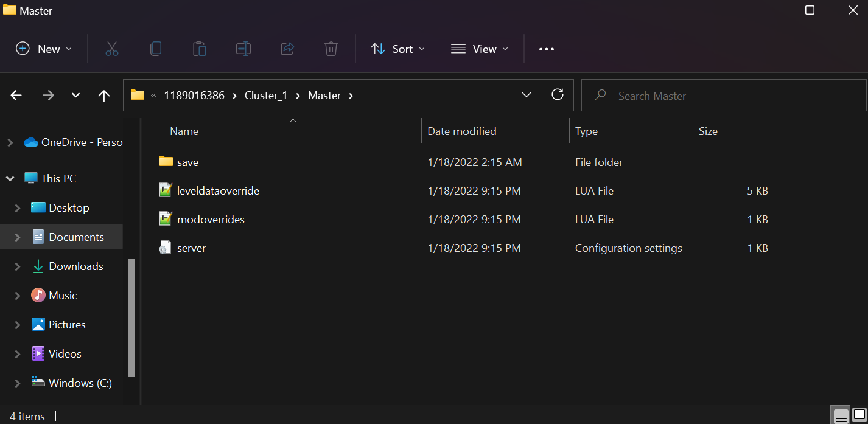Open the View dropdown menu
868x424 pixels.
pyautogui.click(x=480, y=49)
